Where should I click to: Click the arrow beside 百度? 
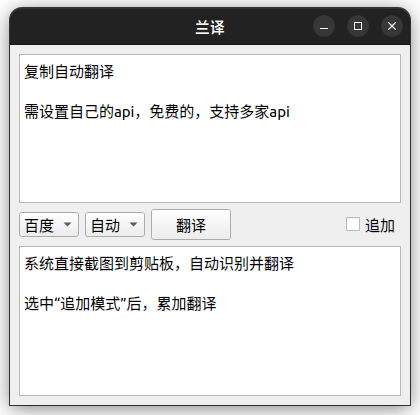[67, 224]
